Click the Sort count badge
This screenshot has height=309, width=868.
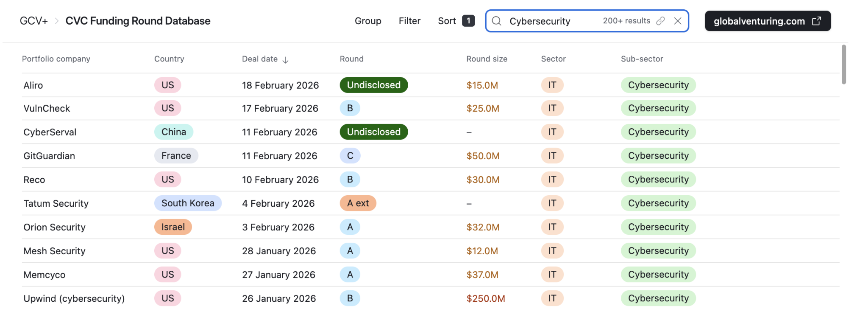(x=468, y=21)
